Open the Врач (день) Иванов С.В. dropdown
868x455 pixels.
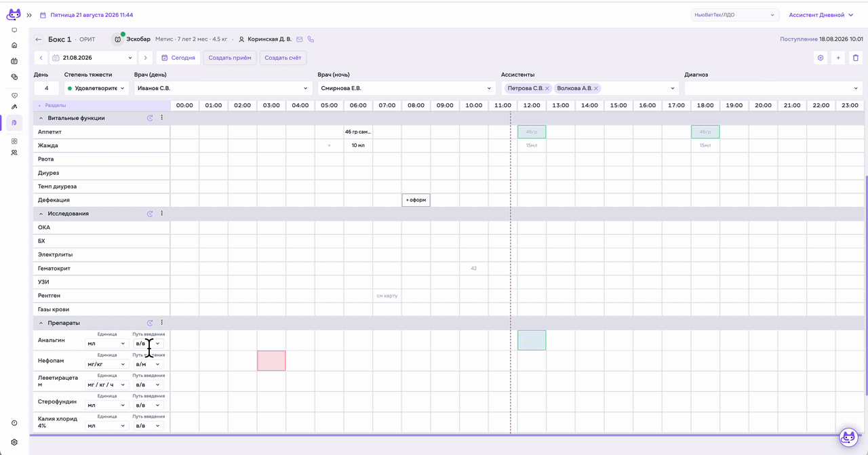point(222,88)
